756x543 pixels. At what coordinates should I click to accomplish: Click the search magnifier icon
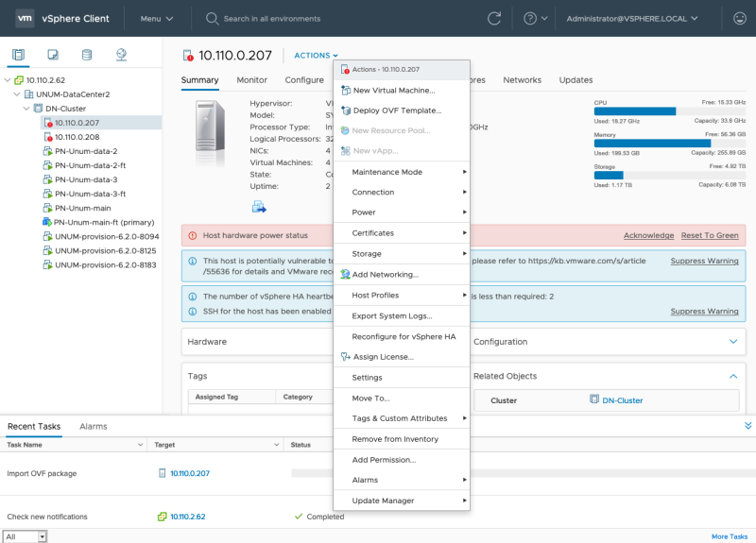(212, 18)
